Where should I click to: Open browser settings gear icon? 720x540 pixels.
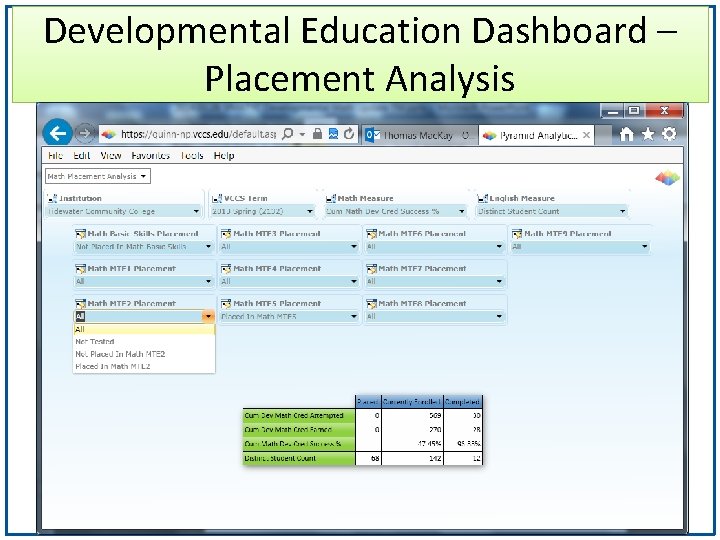(x=669, y=134)
